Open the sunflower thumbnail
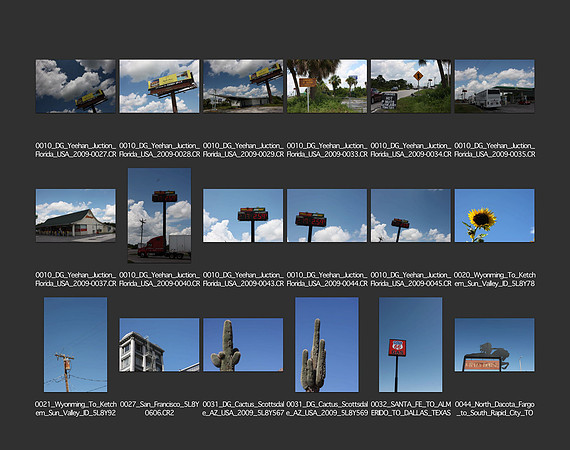570x450 pixels. click(494, 215)
